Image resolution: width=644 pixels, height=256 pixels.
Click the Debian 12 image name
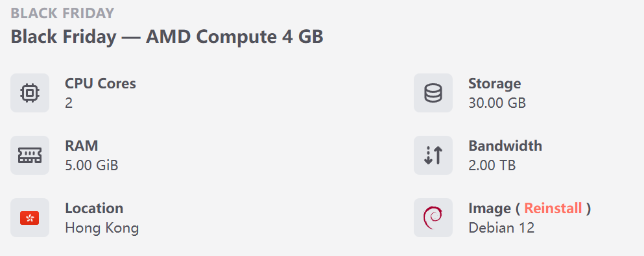pyautogui.click(x=501, y=228)
